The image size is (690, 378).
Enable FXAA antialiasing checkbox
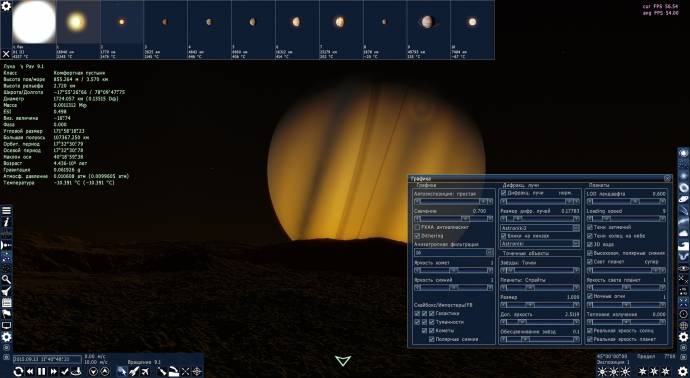tap(417, 228)
